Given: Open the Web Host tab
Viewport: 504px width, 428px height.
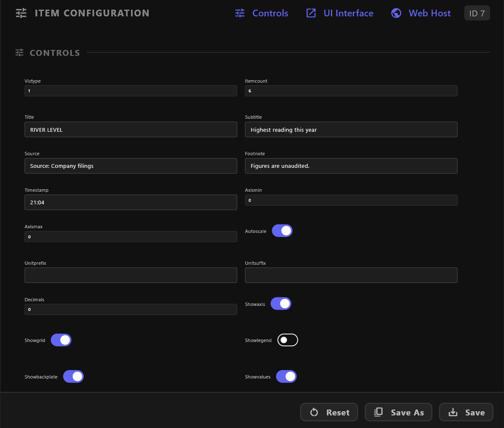Looking at the screenshot, I should click(421, 13).
